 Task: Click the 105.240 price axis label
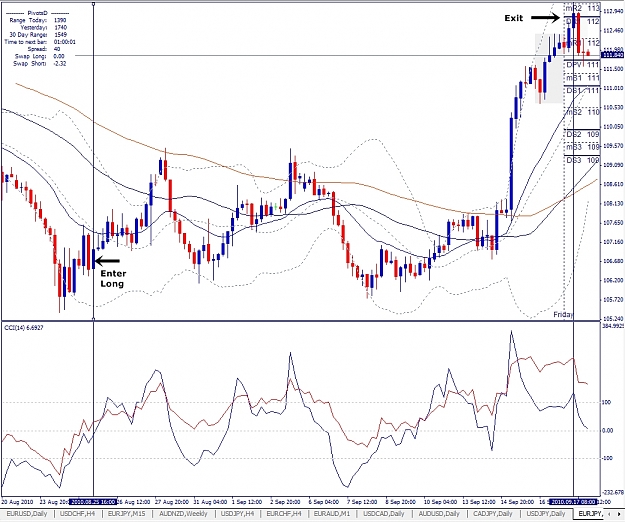[x=613, y=318]
